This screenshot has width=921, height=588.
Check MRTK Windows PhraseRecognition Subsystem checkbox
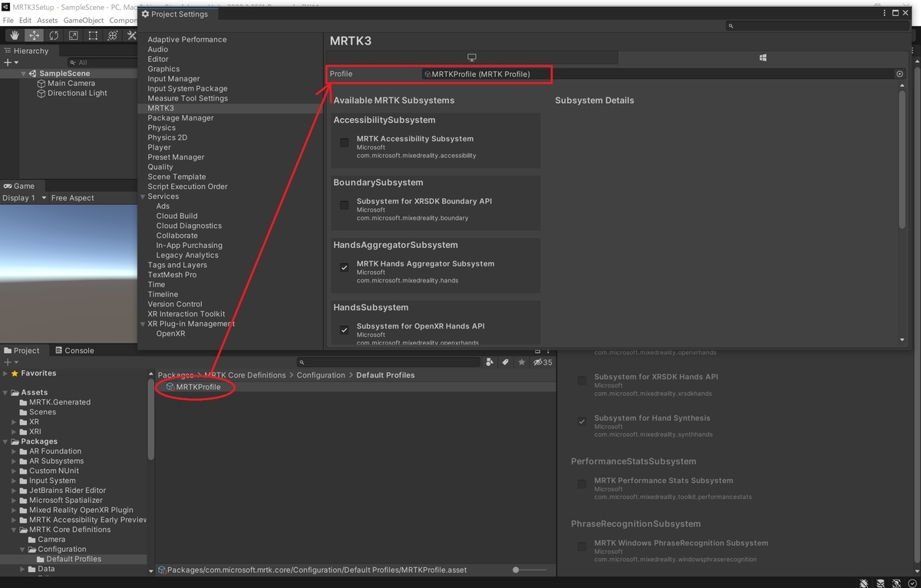(582, 547)
